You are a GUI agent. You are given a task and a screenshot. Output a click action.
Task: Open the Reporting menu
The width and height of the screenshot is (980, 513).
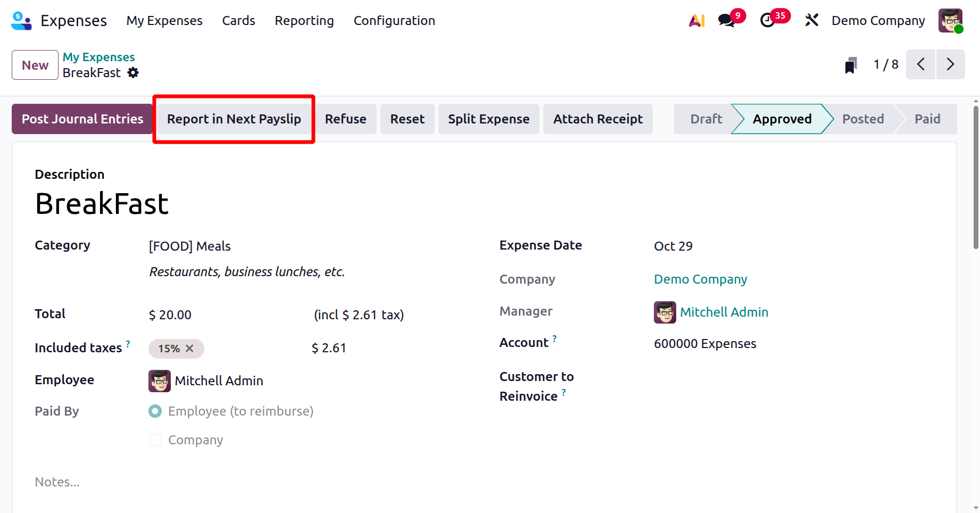pyautogui.click(x=304, y=21)
